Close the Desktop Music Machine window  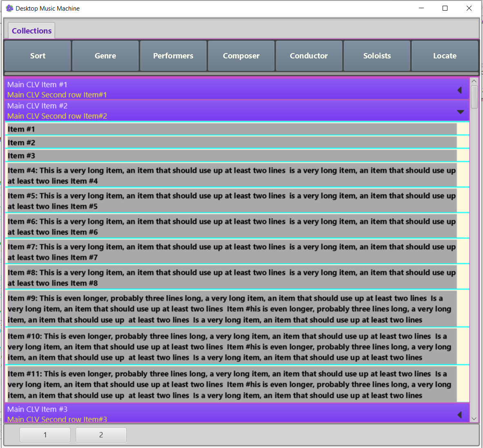click(469, 8)
